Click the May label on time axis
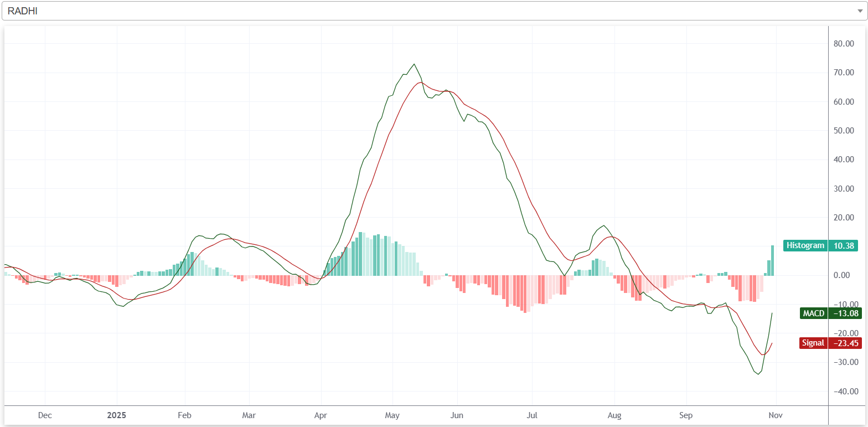Viewport: 868px width, 427px height. tap(392, 415)
